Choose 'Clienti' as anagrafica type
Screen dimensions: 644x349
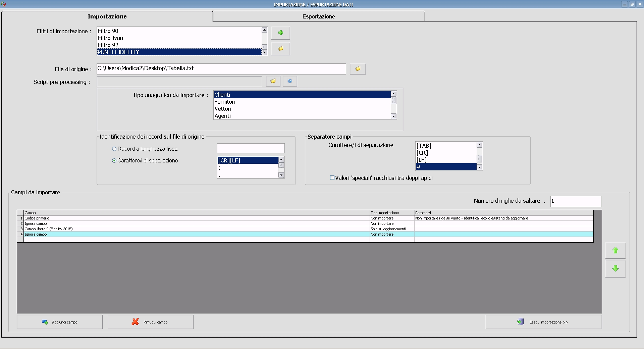tap(302, 95)
